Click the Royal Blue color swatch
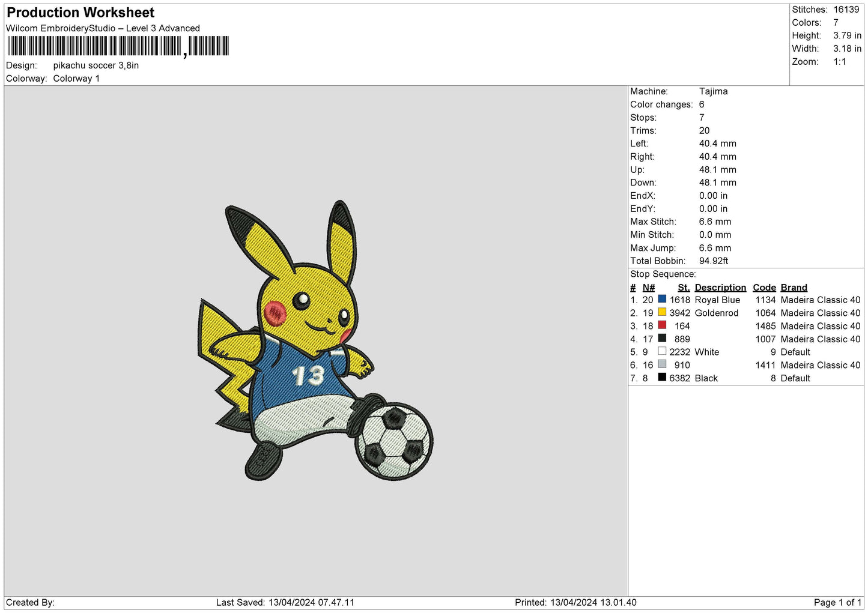The height and width of the screenshot is (613, 868). pyautogui.click(x=662, y=299)
